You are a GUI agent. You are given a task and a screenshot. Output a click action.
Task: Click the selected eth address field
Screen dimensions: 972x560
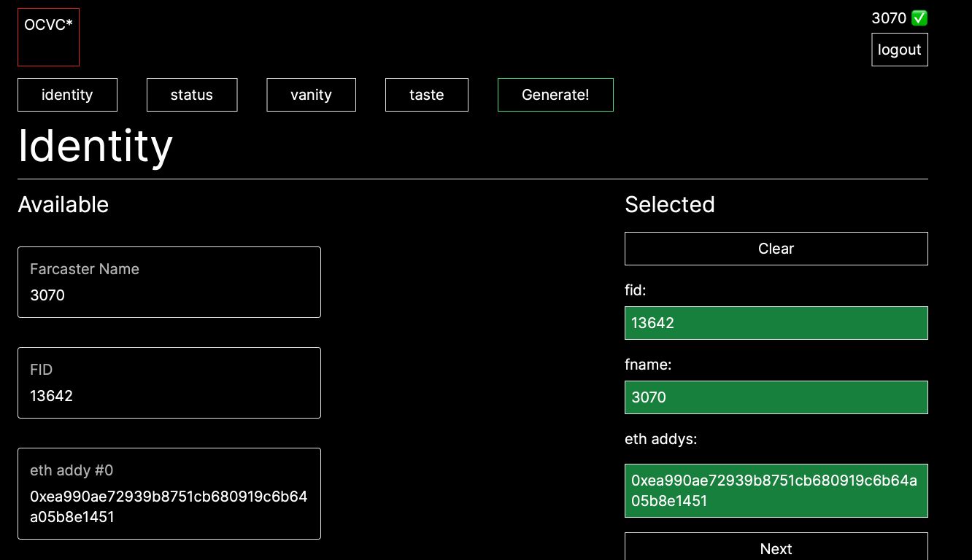776,491
